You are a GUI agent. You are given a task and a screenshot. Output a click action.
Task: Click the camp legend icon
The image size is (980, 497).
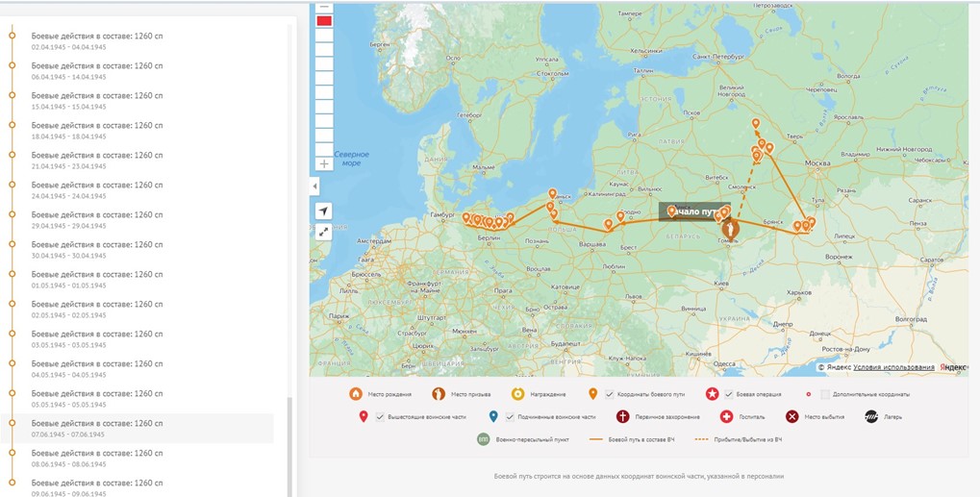871,417
